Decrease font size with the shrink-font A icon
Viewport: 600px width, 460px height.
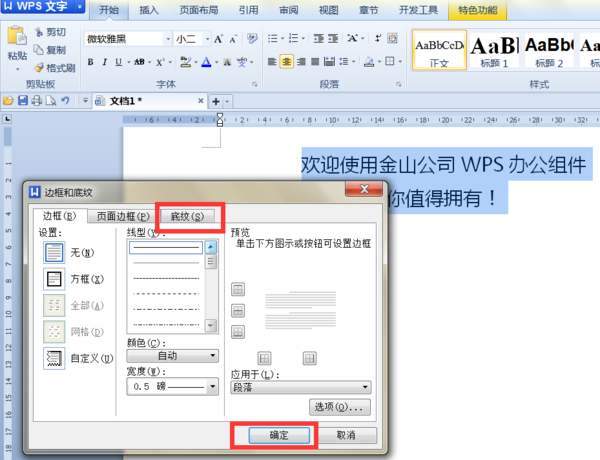coord(233,39)
